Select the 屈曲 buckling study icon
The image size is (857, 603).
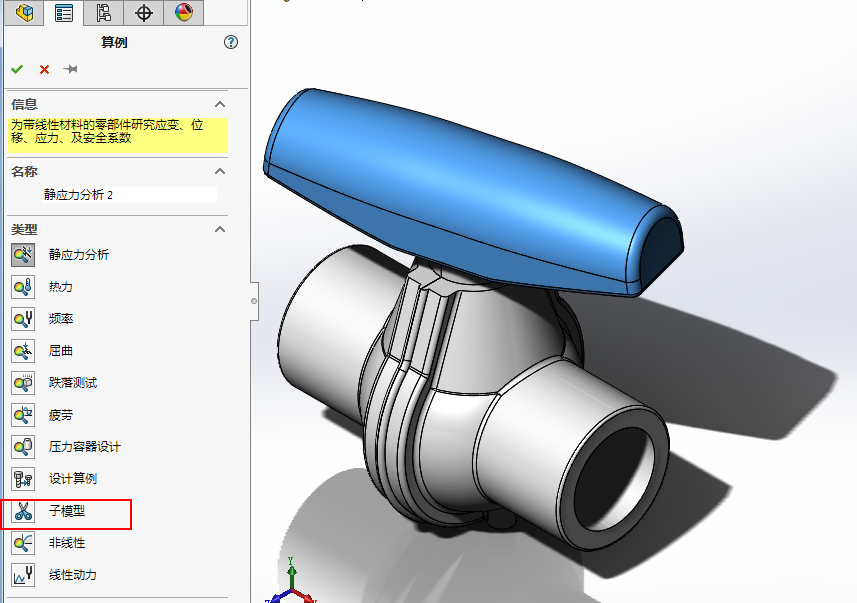click(23, 350)
